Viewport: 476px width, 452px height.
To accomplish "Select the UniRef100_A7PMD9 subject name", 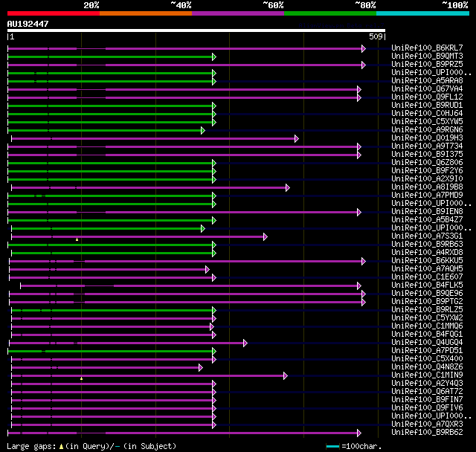I will 427,195.
